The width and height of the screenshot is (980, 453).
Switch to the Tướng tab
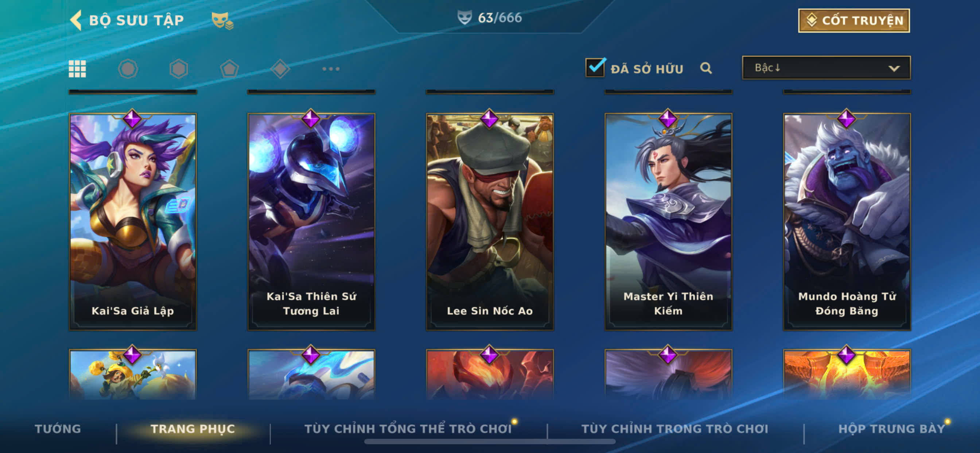coord(58,429)
